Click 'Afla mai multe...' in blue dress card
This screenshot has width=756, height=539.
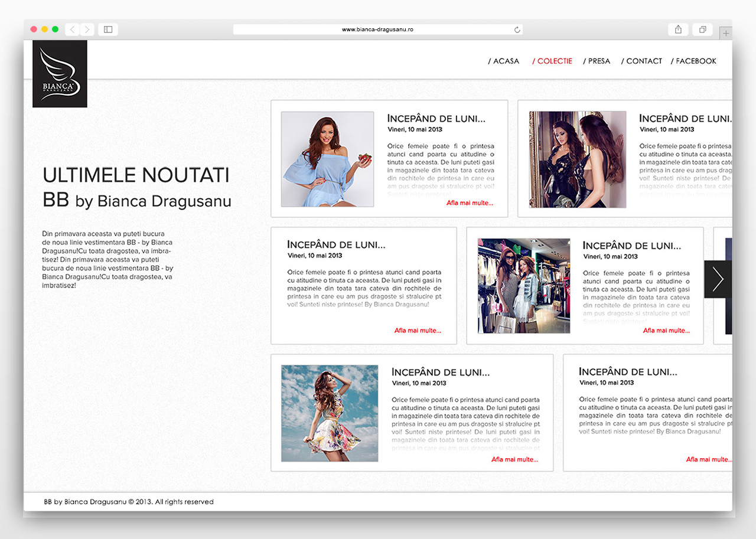(x=470, y=203)
